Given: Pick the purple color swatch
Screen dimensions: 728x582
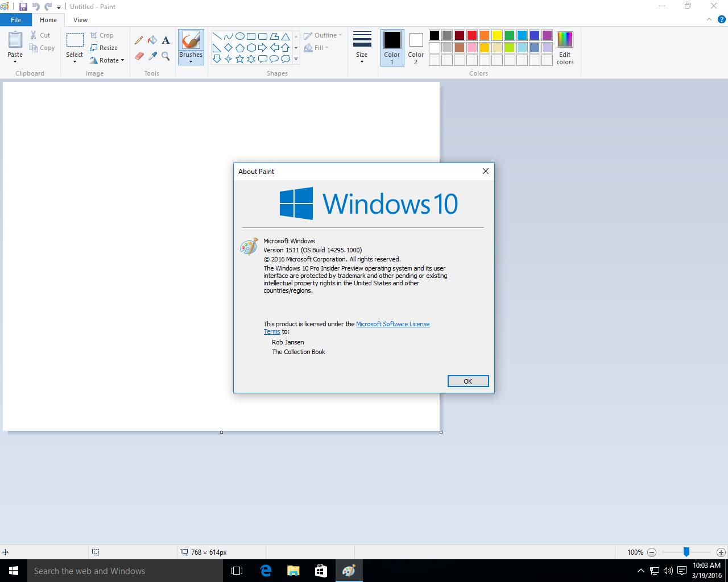Looking at the screenshot, I should pyautogui.click(x=547, y=35).
